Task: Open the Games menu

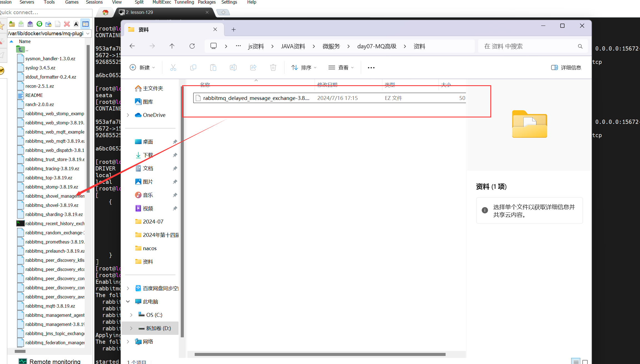Action: [72, 2]
